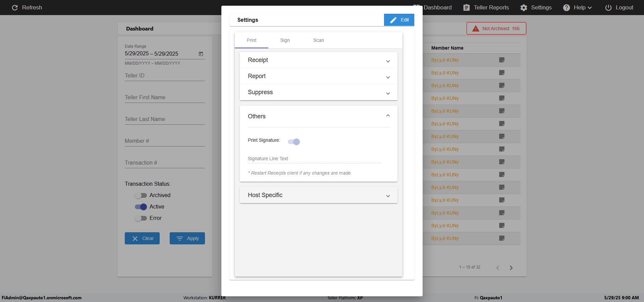The width and height of the screenshot is (644, 302).
Task: Click the Refresh icon in top bar
Action: pos(15,8)
